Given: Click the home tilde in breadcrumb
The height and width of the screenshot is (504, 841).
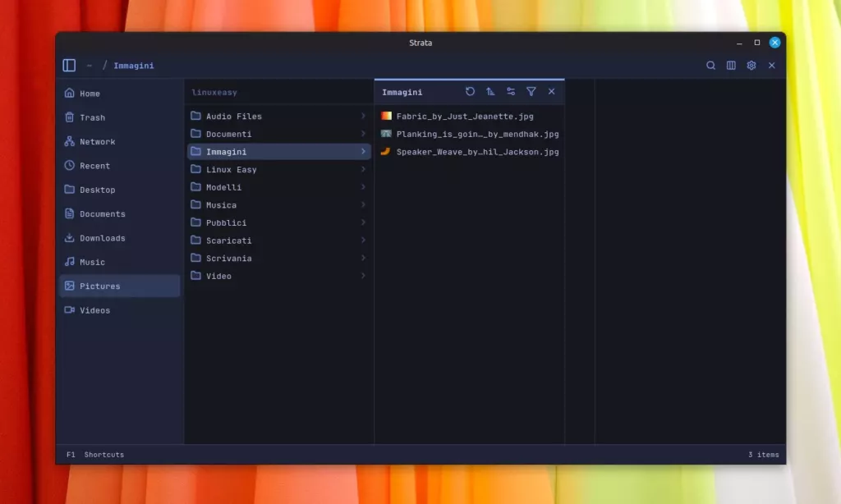Looking at the screenshot, I should 89,66.
